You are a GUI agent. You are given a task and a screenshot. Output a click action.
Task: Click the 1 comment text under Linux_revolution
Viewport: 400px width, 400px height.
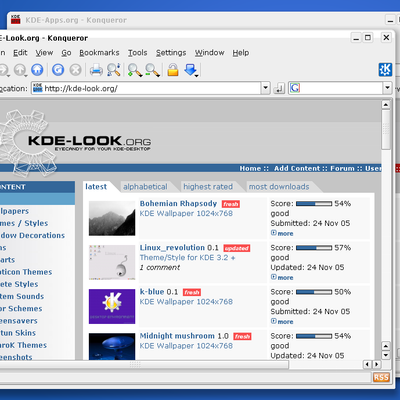tap(160, 267)
